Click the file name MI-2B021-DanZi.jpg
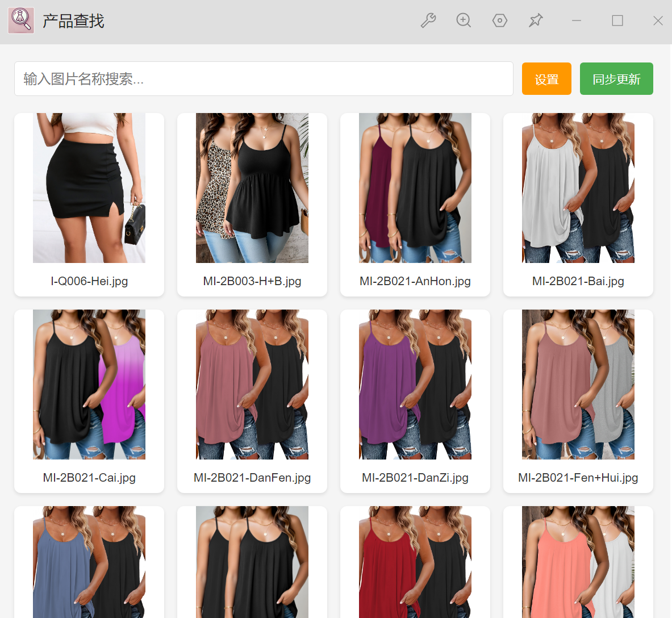This screenshot has height=618, width=672. [415, 478]
